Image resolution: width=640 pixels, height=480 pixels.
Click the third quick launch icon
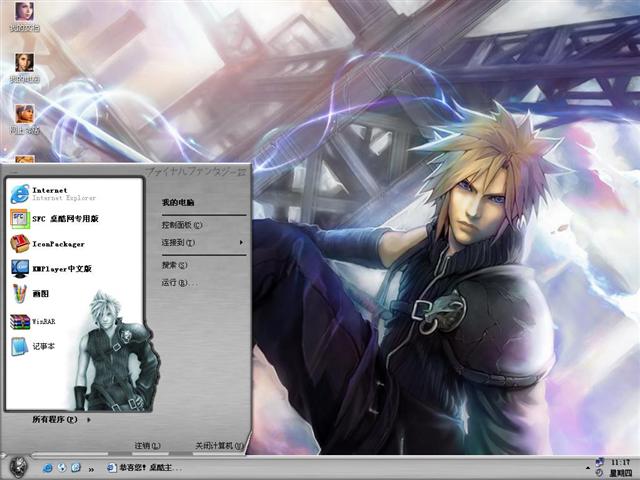[76, 468]
